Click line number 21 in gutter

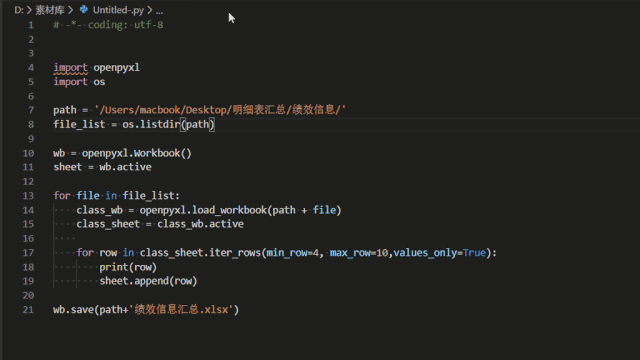pyautogui.click(x=28, y=310)
